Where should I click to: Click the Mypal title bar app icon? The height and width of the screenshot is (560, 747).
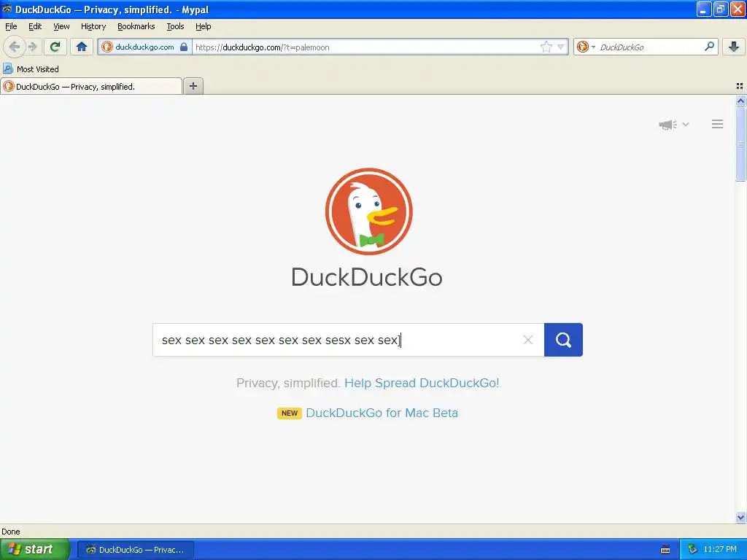point(7,9)
